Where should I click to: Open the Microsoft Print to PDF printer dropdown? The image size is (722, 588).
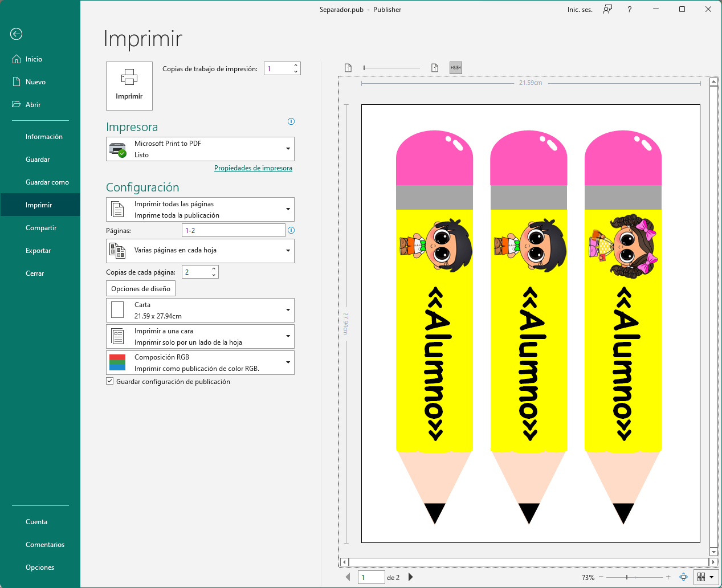click(x=200, y=149)
